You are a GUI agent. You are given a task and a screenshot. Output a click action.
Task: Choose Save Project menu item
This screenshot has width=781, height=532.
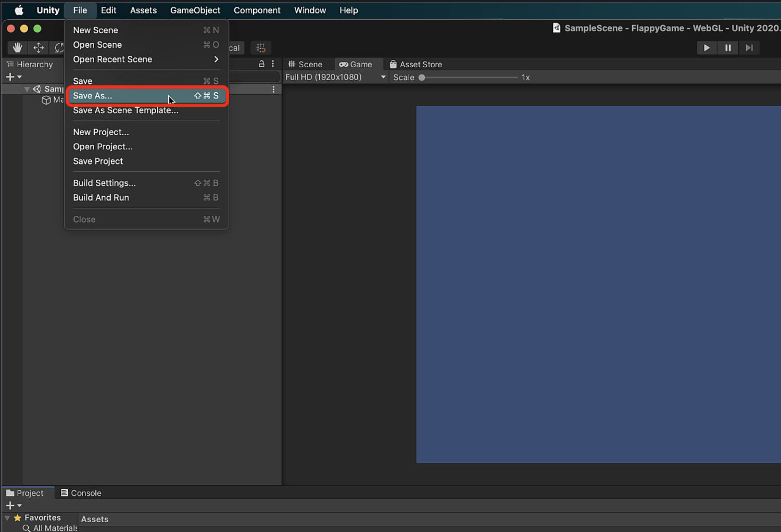[x=146, y=161]
